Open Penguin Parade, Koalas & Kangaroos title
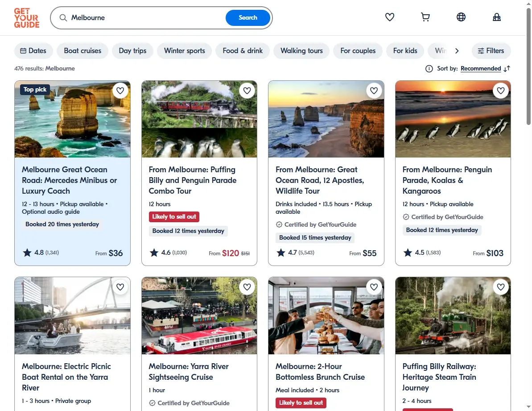This screenshot has width=532, height=411. (x=447, y=180)
